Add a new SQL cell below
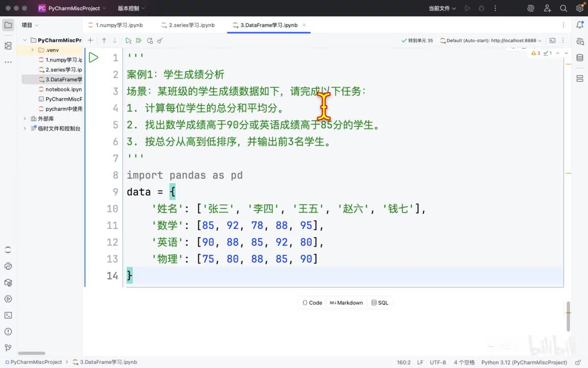 380,303
